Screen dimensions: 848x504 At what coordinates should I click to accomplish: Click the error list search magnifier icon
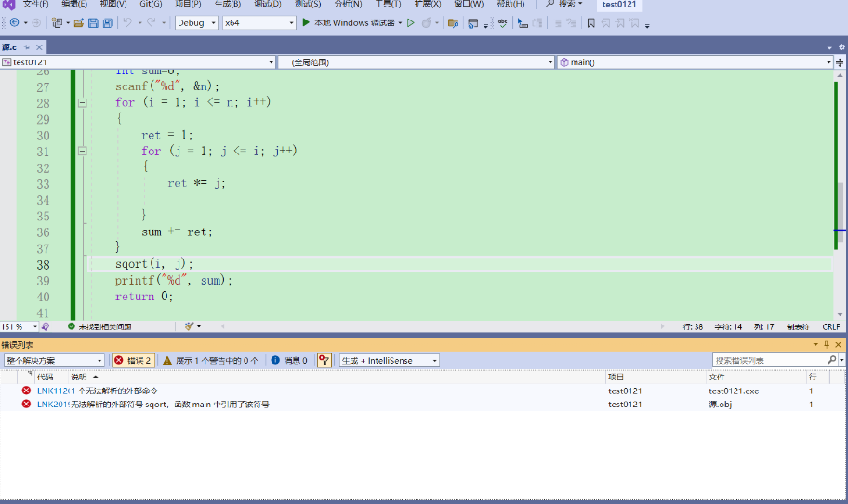point(832,360)
